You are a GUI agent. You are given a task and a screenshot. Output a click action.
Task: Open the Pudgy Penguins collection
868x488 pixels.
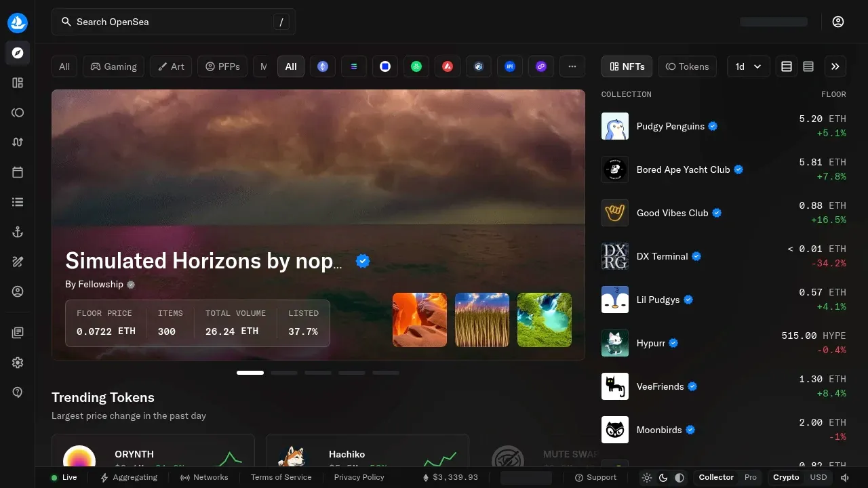pos(671,126)
